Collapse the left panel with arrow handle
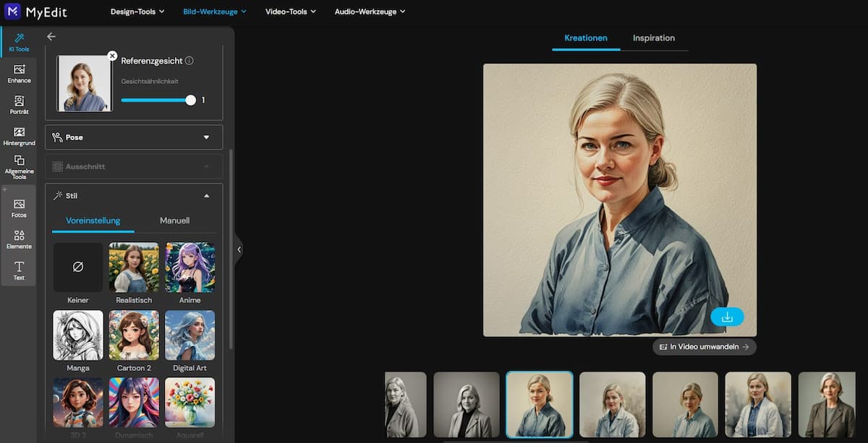 pyautogui.click(x=239, y=249)
